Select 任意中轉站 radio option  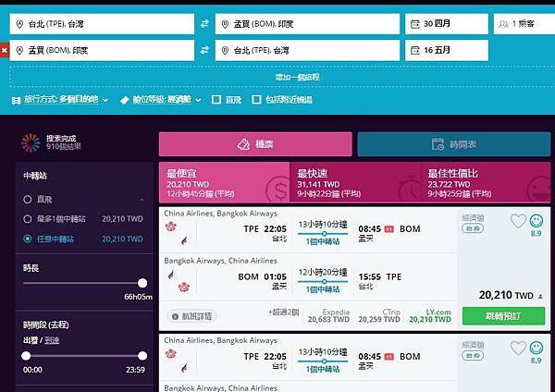tap(27, 239)
